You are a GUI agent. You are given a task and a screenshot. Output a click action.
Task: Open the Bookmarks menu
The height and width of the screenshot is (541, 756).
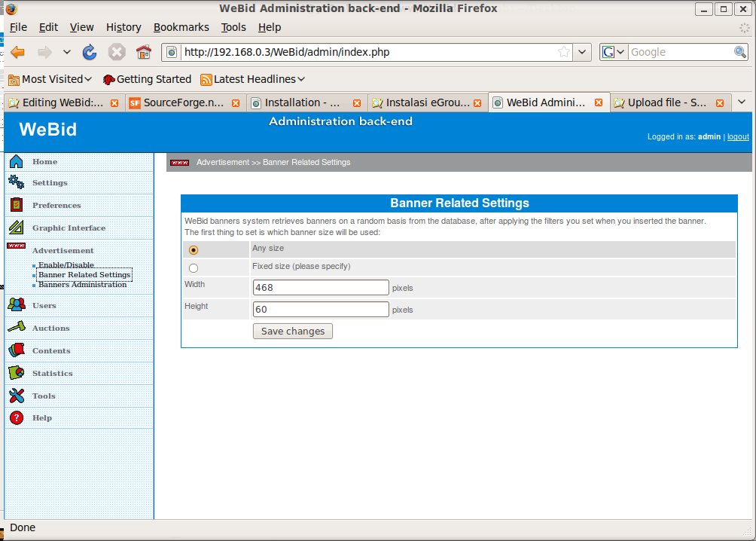coord(181,27)
